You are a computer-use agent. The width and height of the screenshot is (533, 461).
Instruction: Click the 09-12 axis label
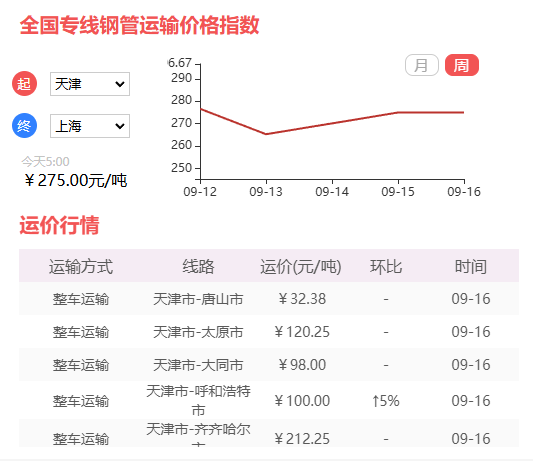(200, 192)
